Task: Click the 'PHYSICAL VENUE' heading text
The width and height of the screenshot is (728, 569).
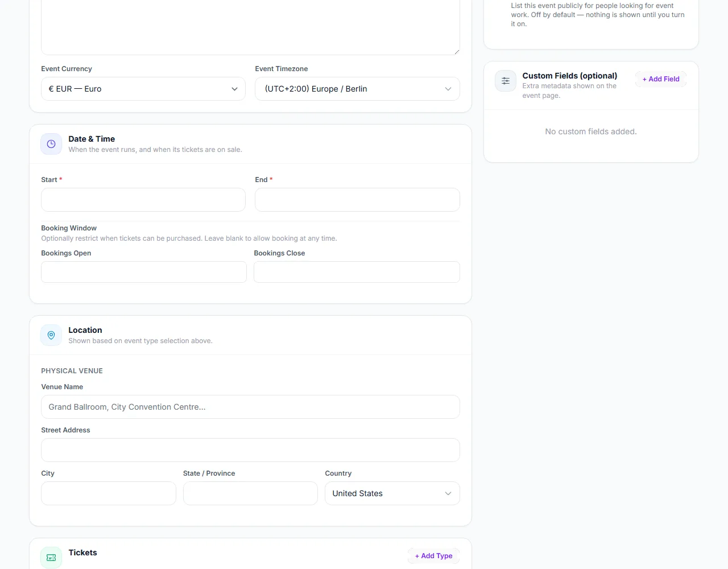Action: pyautogui.click(x=72, y=371)
